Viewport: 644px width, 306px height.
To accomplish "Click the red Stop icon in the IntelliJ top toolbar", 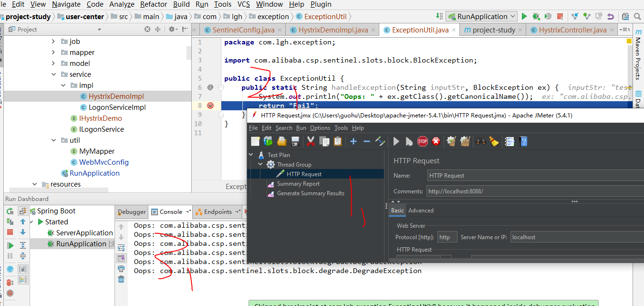I will pos(560,16).
